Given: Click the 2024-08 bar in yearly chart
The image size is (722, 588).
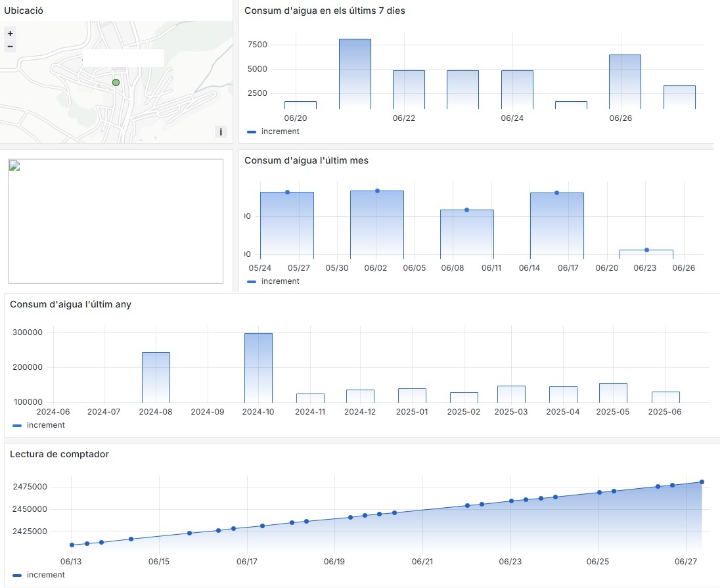Looking at the screenshot, I should 156,377.
